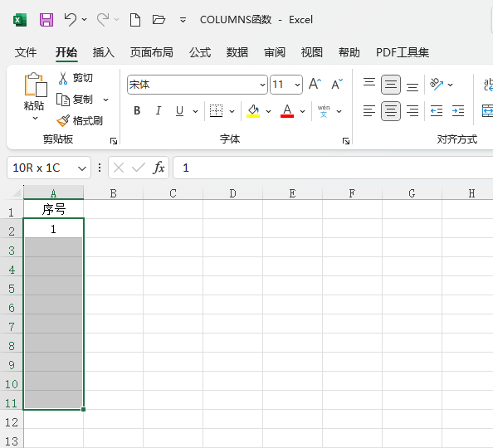The width and height of the screenshot is (493, 448).
Task: Click the fill handle of the selection
Action: coord(83,409)
